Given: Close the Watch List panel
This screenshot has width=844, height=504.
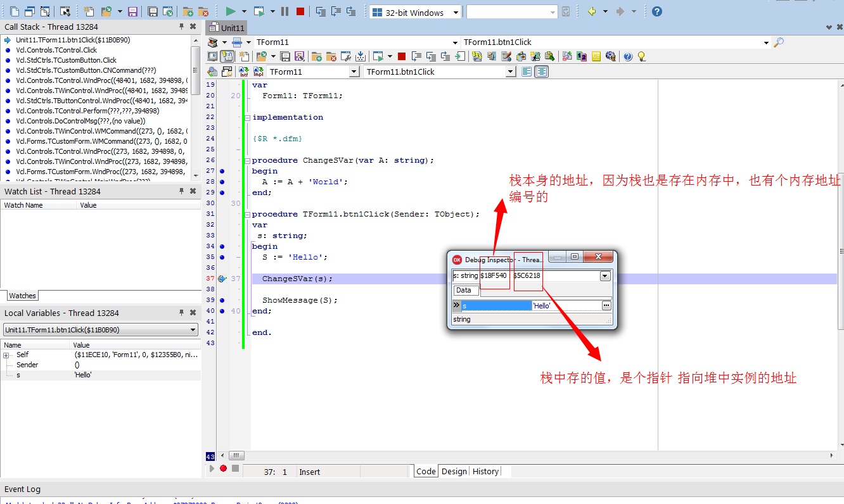Looking at the screenshot, I should click(193, 191).
